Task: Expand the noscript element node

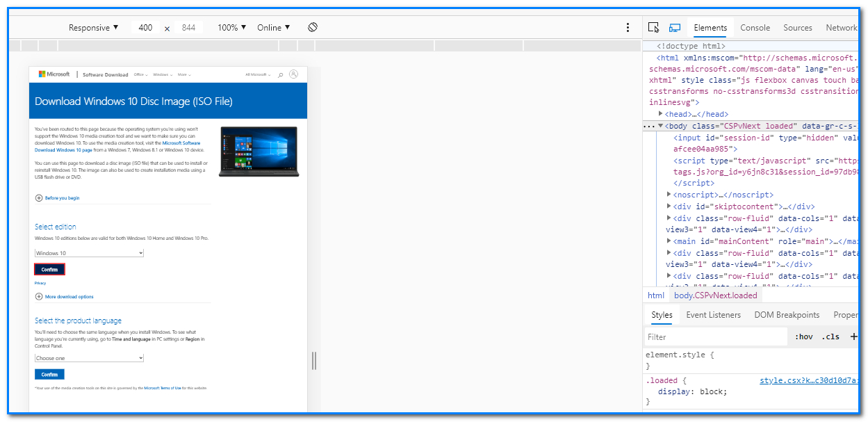Action: (x=669, y=195)
